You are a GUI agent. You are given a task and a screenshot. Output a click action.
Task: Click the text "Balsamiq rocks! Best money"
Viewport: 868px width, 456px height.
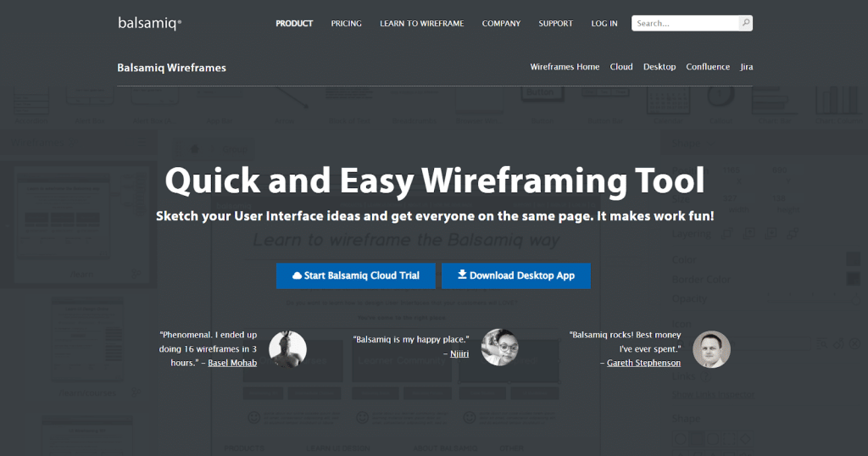tap(625, 335)
